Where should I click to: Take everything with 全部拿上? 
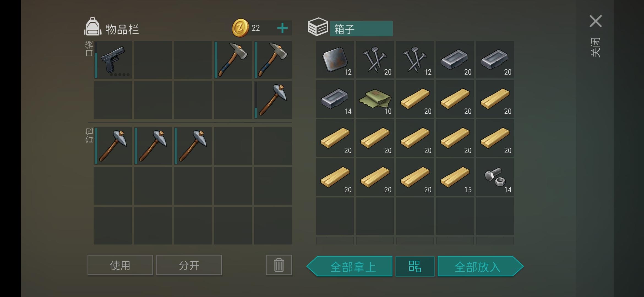[350, 266]
